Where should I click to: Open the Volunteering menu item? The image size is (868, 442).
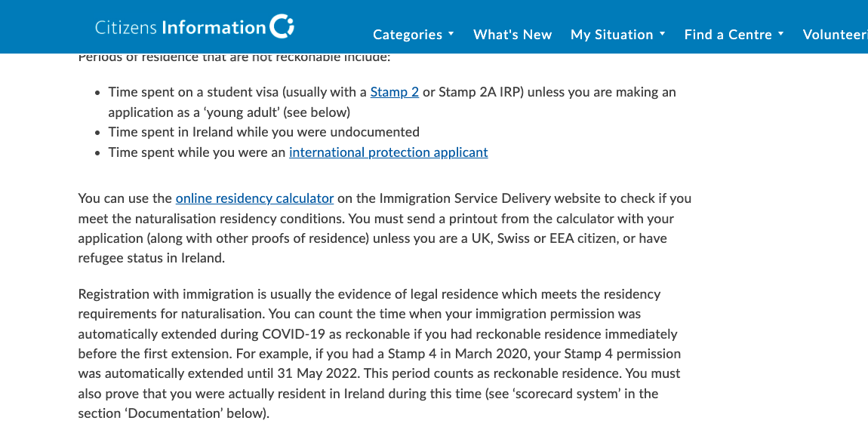[836, 34]
